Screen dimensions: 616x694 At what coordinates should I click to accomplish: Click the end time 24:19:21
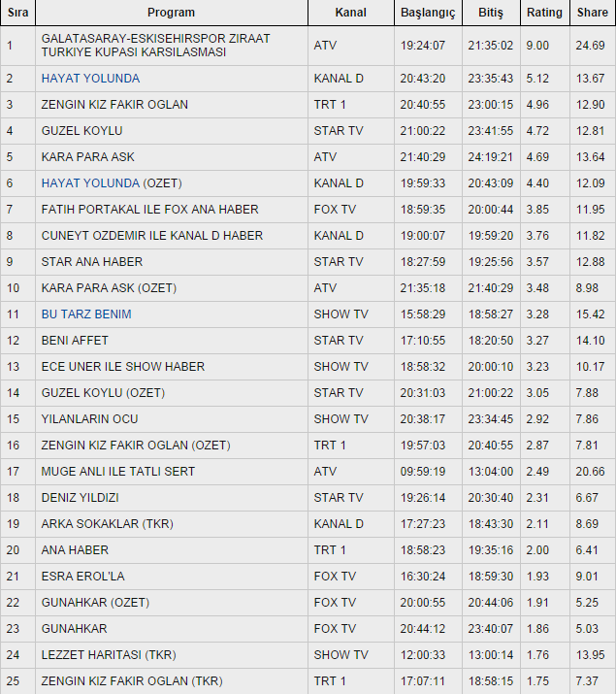pyautogui.click(x=491, y=157)
